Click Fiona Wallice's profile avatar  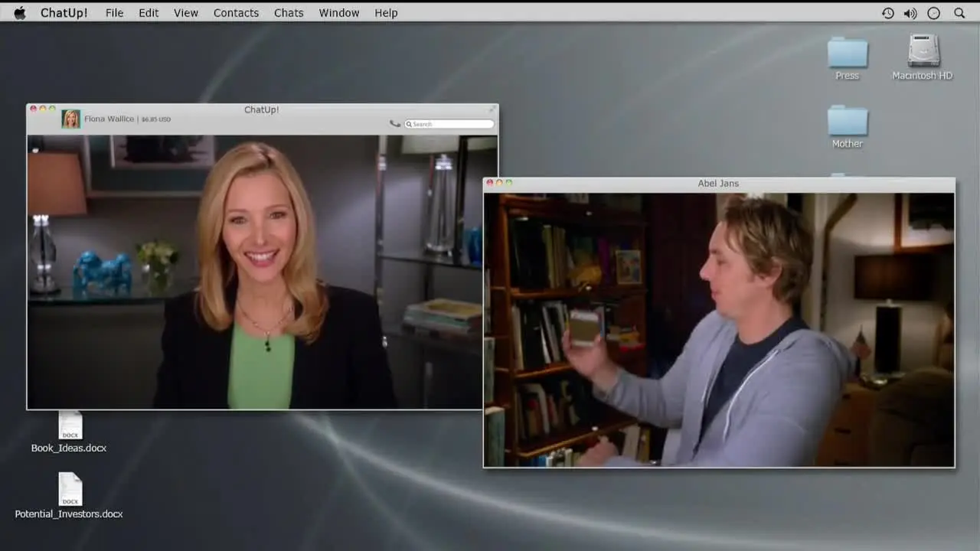pyautogui.click(x=71, y=119)
